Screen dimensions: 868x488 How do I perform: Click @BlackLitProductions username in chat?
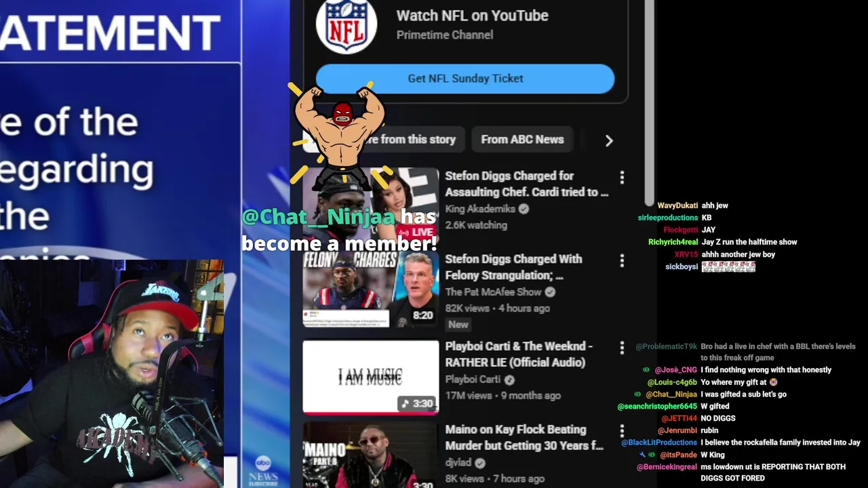(x=659, y=443)
